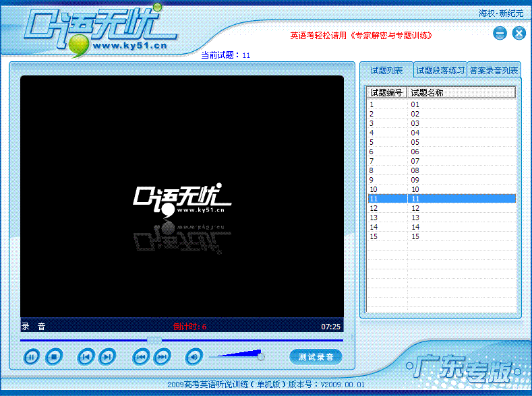Stop playback with the stop button
The width and height of the screenshot is (532, 396).
click(54, 357)
